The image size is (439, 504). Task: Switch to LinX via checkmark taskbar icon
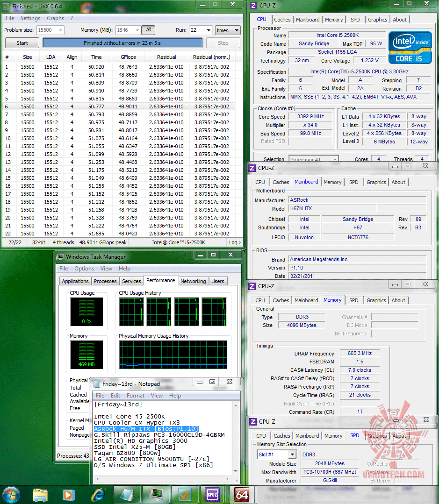(185, 495)
